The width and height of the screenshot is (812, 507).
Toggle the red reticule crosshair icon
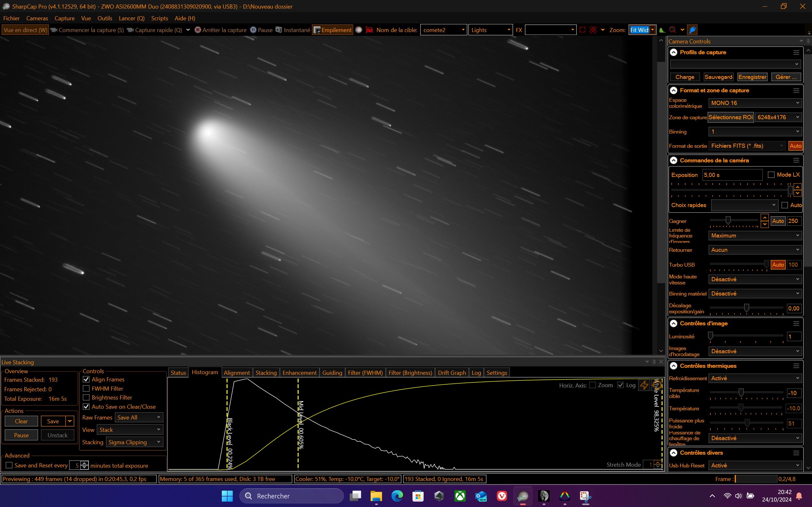click(593, 30)
